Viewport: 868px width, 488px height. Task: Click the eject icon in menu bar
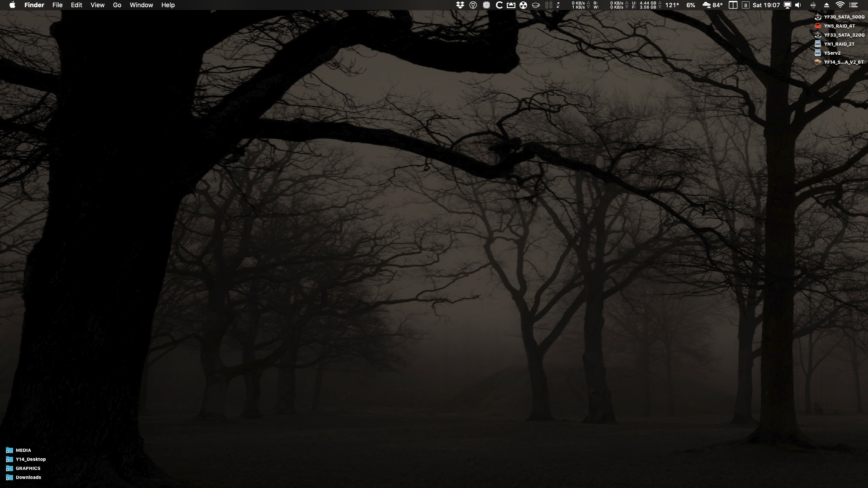coord(826,5)
